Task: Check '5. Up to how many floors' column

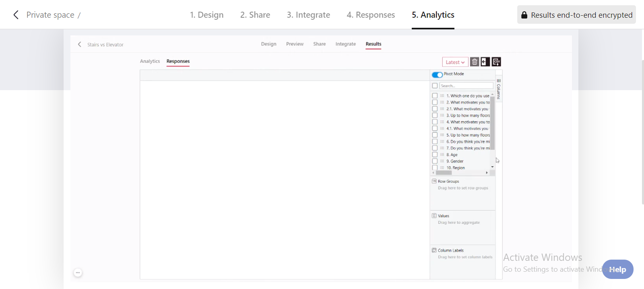Action: tap(435, 135)
